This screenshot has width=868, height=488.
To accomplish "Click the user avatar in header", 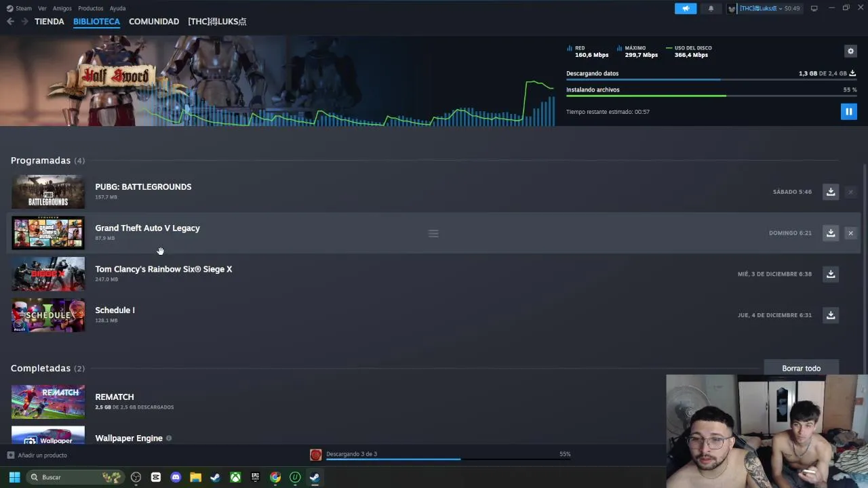I will pyautogui.click(x=732, y=8).
